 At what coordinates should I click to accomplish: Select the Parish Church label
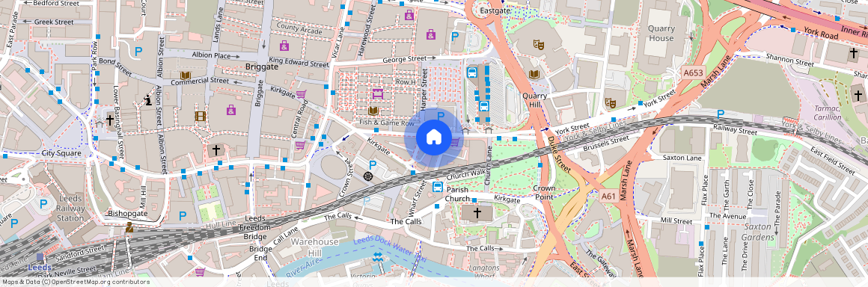(458, 194)
